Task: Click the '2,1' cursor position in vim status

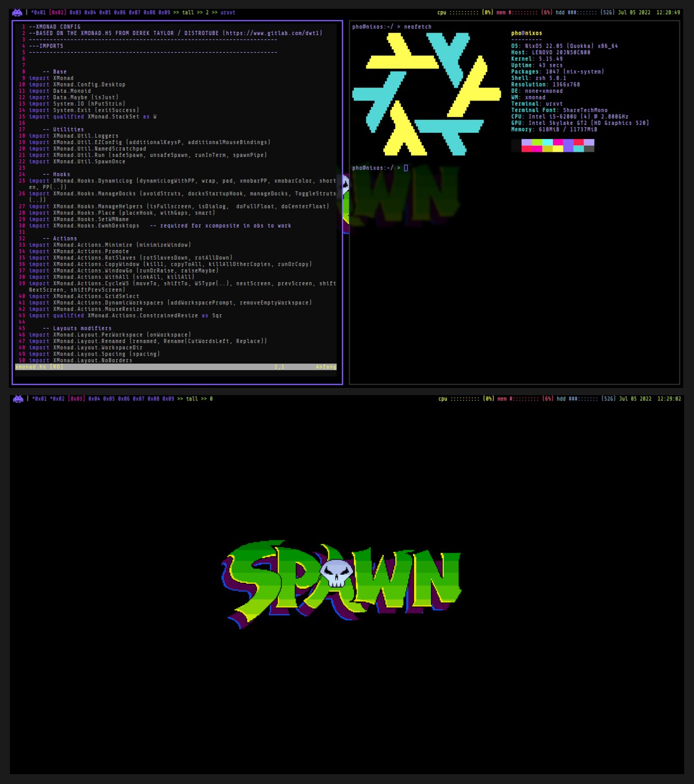Action: coord(279,367)
